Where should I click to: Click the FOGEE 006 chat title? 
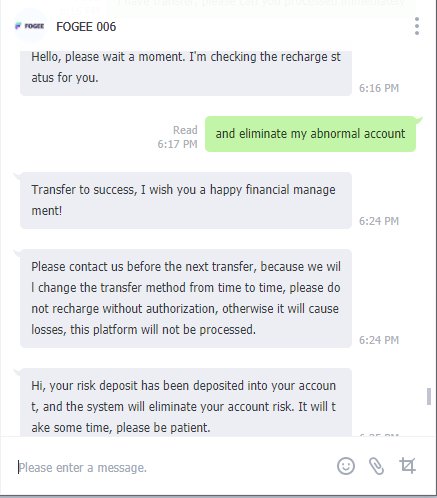point(86,27)
